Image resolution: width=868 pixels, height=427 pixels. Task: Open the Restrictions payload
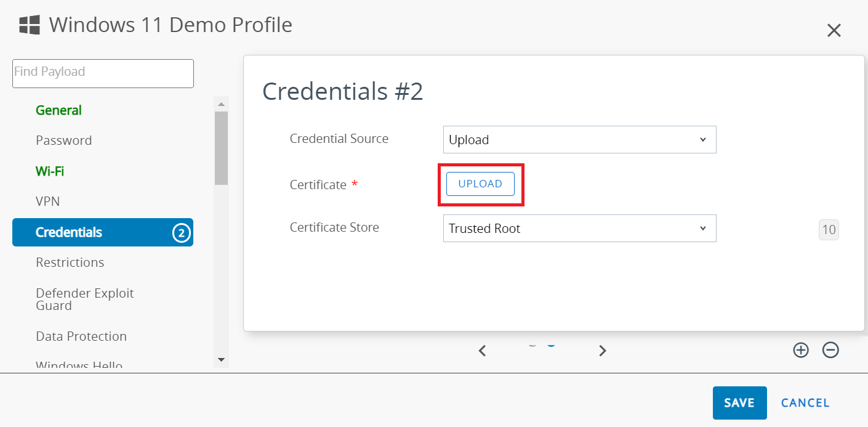click(x=70, y=262)
